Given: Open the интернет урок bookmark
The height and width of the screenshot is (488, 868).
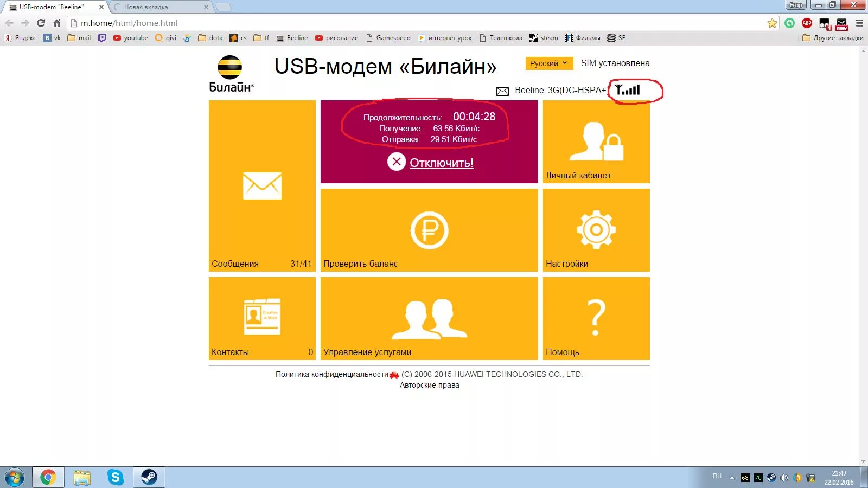Looking at the screenshot, I should click(444, 38).
